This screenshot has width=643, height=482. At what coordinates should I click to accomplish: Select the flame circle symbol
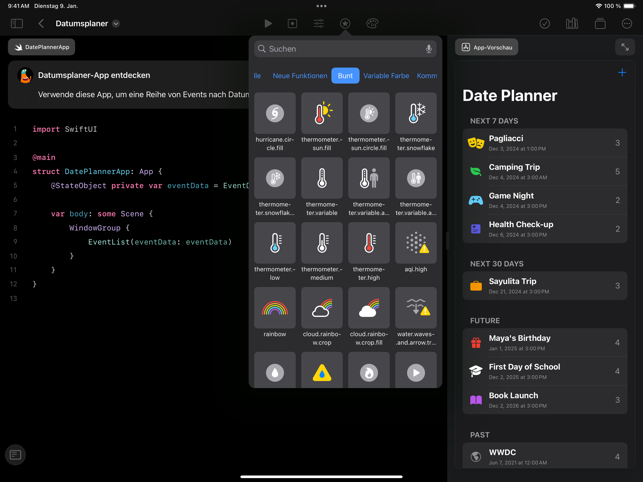369,370
